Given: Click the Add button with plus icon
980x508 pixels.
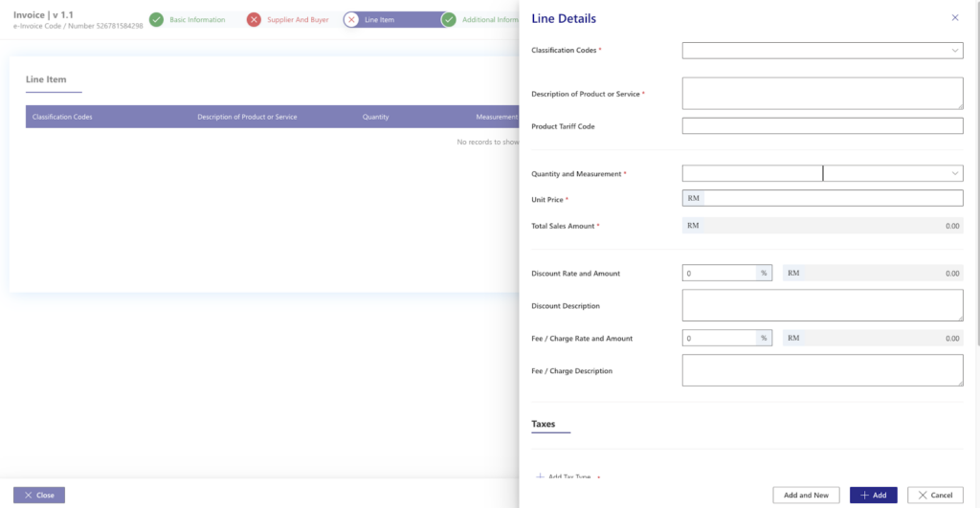Looking at the screenshot, I should [873, 495].
